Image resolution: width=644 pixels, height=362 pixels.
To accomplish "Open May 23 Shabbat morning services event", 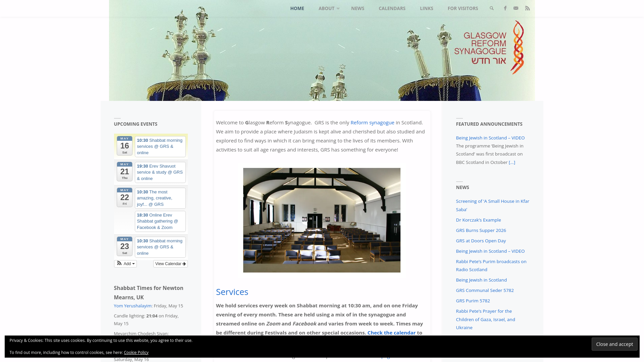I will tap(160, 247).
